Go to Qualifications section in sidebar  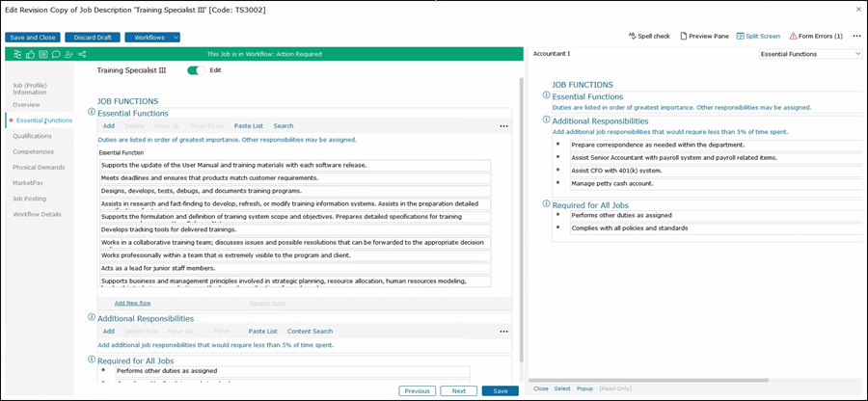point(32,136)
